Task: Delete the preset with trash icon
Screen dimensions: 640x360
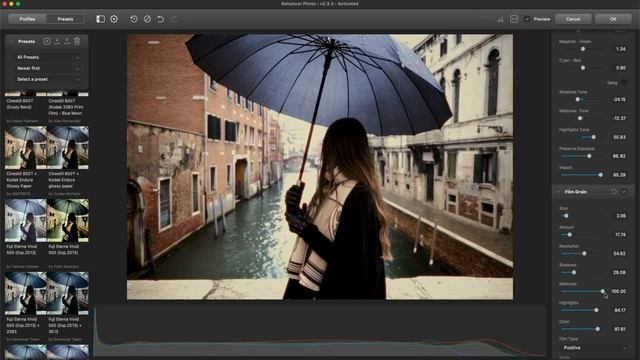Action: (x=77, y=41)
